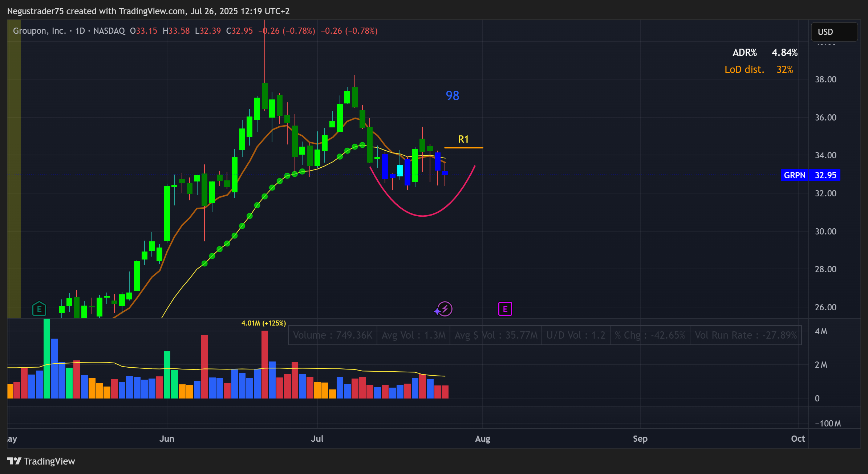
Task: Click the H33.58 high value
Action: point(176,31)
